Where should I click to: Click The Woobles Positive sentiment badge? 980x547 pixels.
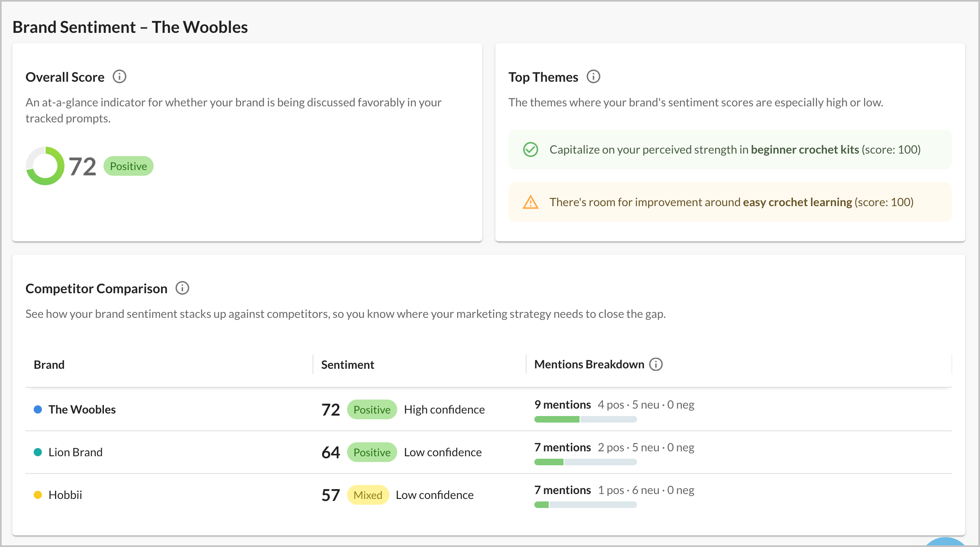click(372, 409)
